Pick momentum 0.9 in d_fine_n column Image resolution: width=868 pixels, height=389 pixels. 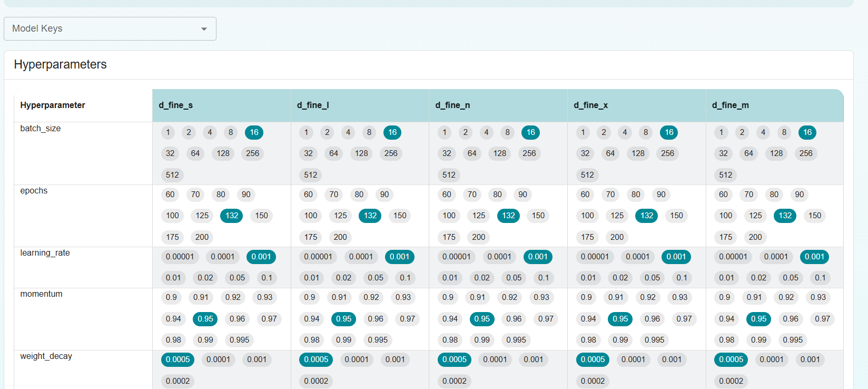pos(448,297)
